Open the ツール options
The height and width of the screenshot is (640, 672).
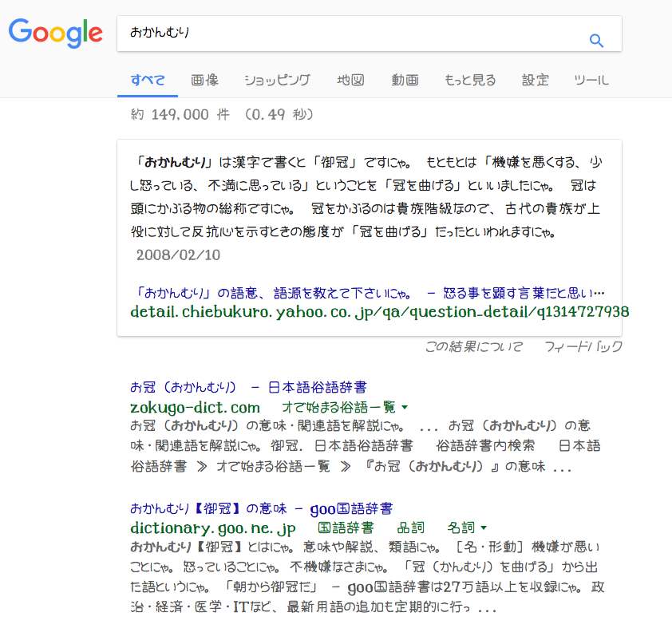tap(591, 80)
